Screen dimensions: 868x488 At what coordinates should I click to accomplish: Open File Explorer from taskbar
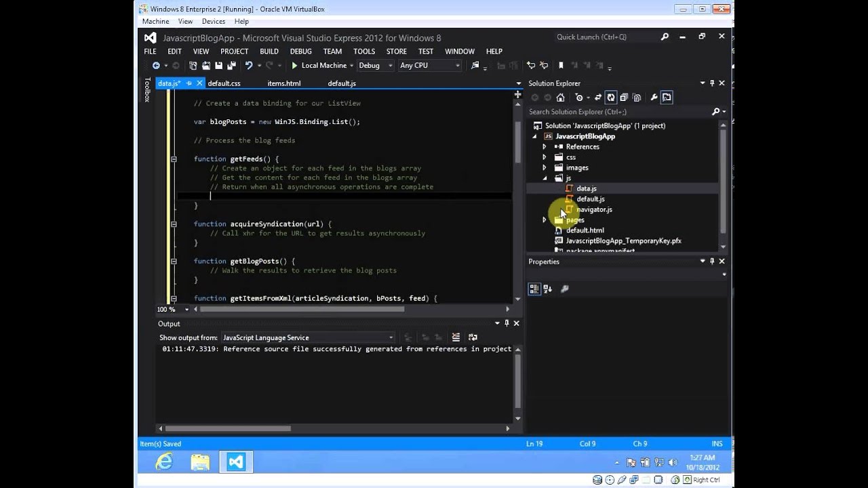tap(200, 462)
